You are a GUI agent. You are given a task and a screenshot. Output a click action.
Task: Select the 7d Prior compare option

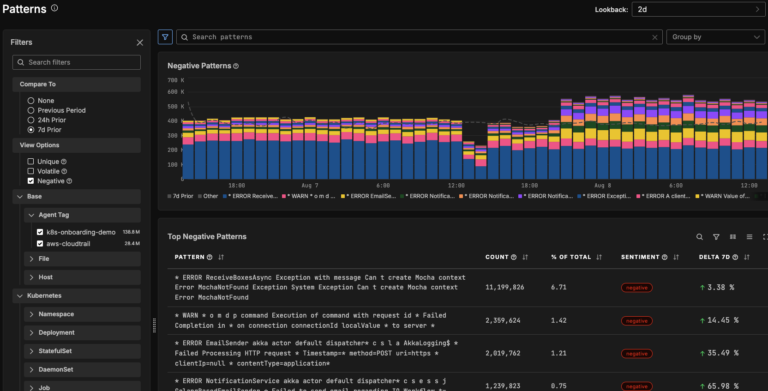coord(31,130)
